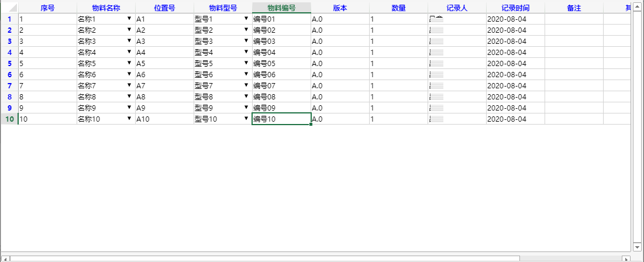Open dropdown arrow for 名称2
This screenshot has width=644, height=262.
point(129,30)
